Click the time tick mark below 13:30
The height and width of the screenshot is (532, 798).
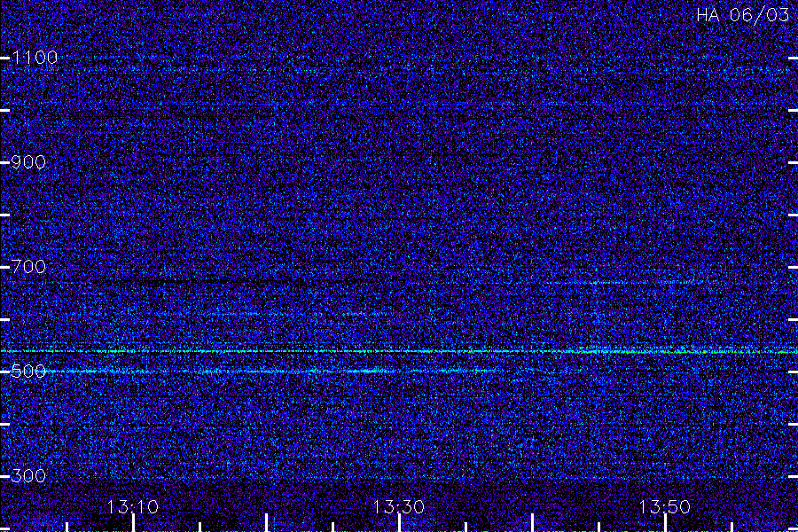399,523
